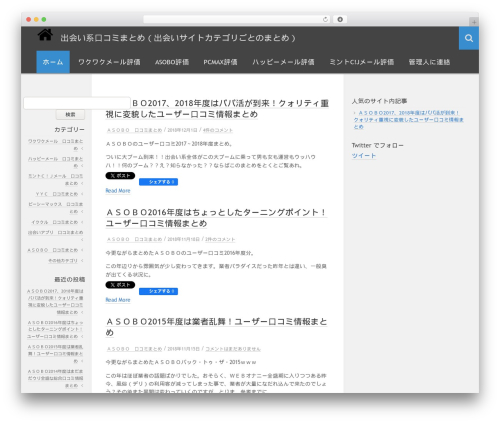Open recent post ASOBO2016 in left sidebar
Screen dimensions: 500x423
(x=55, y=329)
